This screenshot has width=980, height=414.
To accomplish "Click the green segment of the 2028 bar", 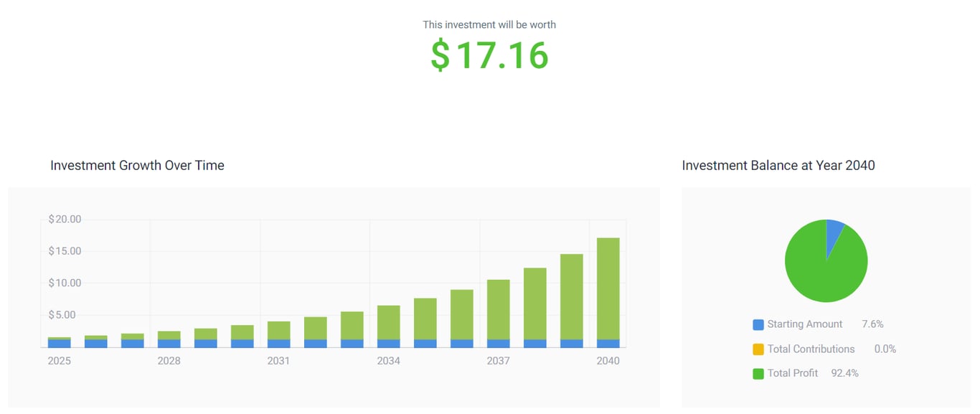I will (169, 334).
